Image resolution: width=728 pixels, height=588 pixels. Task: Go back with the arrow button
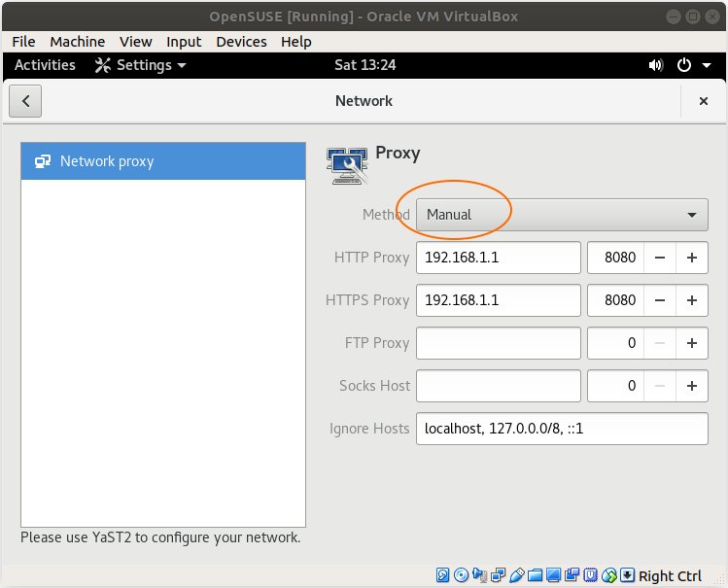[x=25, y=101]
